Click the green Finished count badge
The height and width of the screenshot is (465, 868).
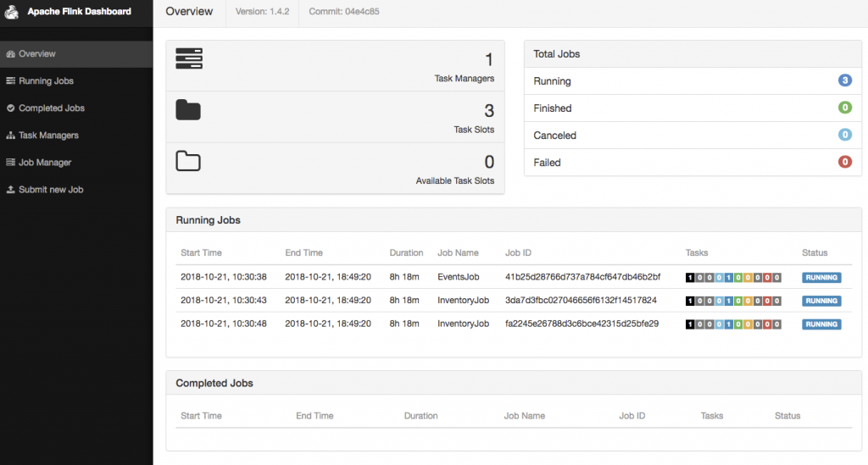tap(845, 108)
